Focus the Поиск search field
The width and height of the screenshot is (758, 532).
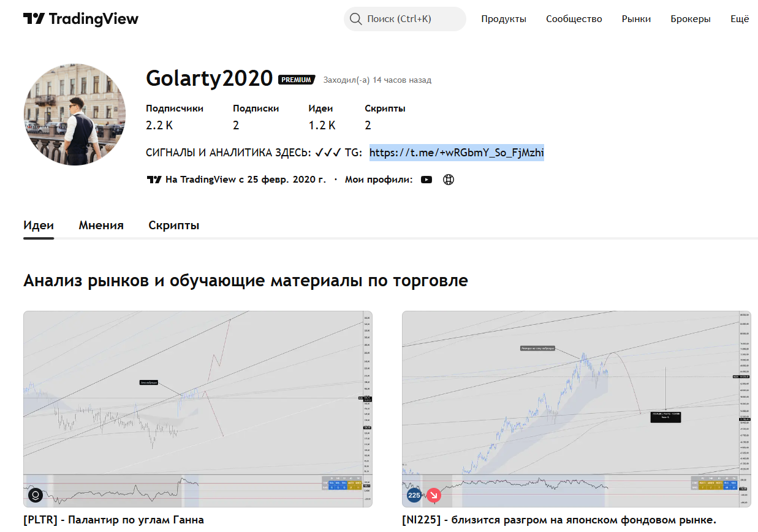pyautogui.click(x=405, y=19)
